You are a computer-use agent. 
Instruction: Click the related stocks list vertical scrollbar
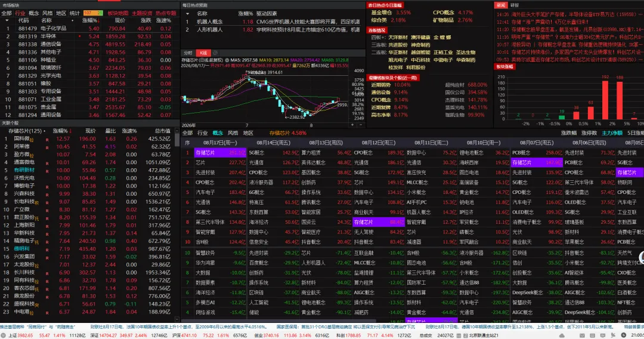click(x=177, y=140)
